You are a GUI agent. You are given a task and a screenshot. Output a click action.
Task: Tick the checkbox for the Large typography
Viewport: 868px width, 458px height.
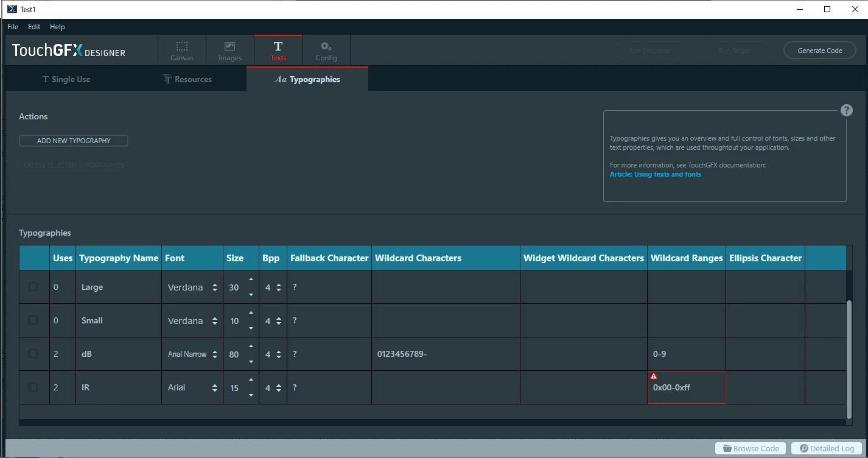click(33, 287)
